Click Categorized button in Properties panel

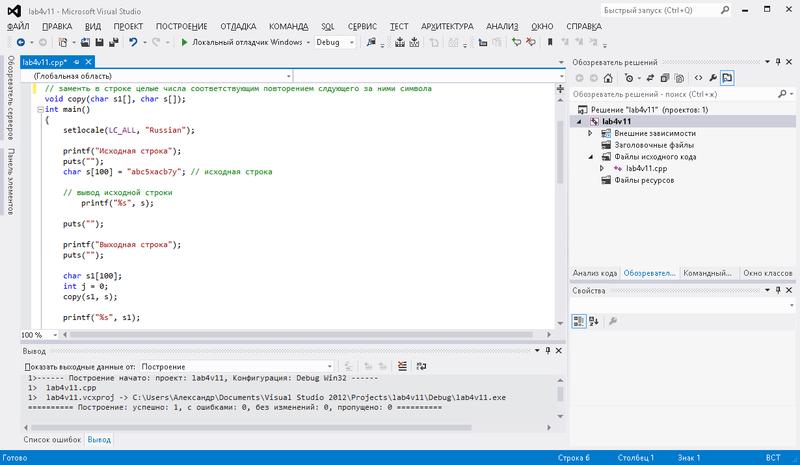pos(580,320)
